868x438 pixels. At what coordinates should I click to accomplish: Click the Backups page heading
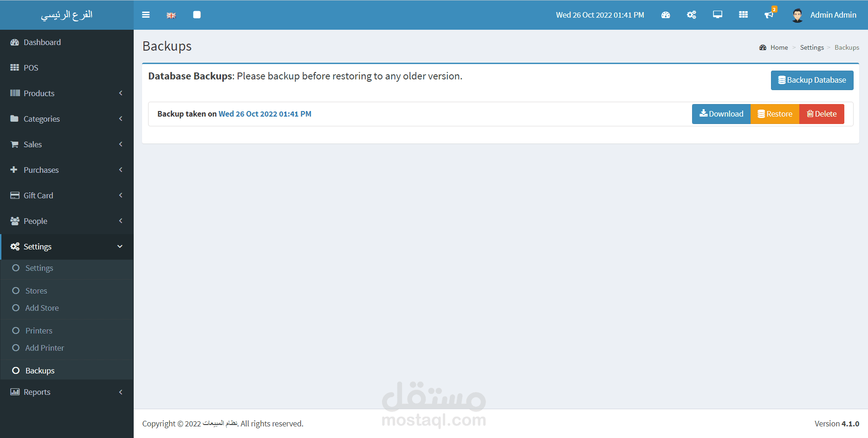coord(167,46)
